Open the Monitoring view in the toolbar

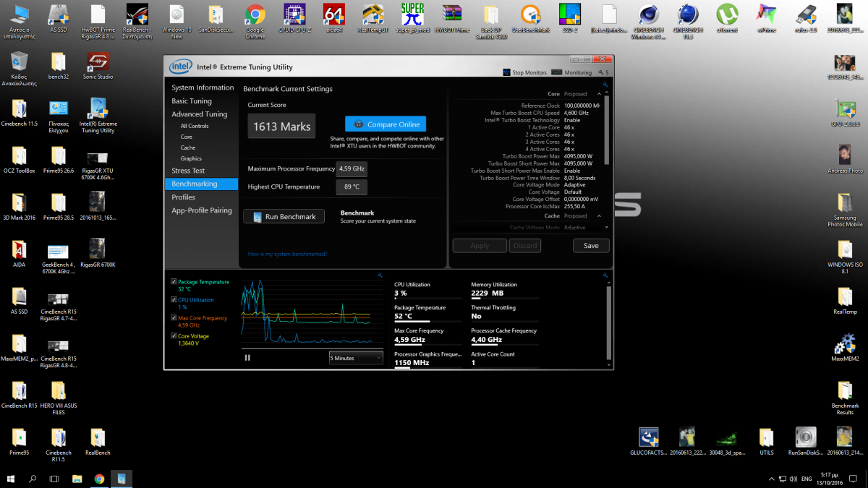(571, 72)
